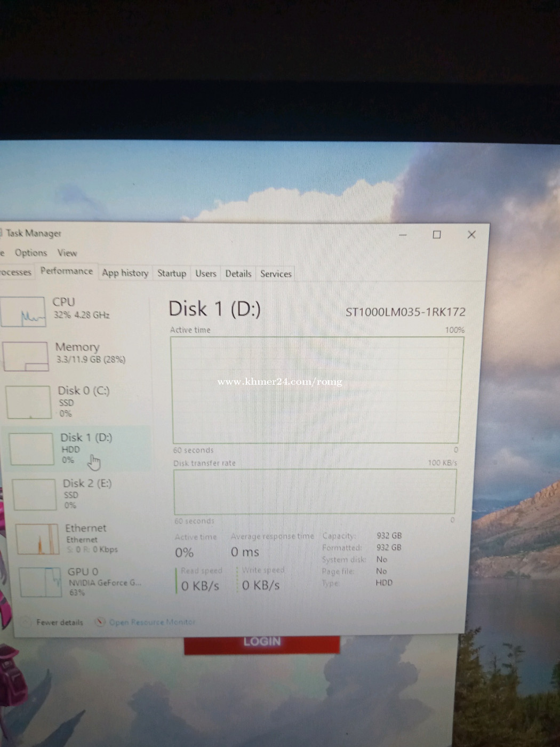Click the Resource Monitor icon
This screenshot has width=560, height=747.
pos(100,622)
